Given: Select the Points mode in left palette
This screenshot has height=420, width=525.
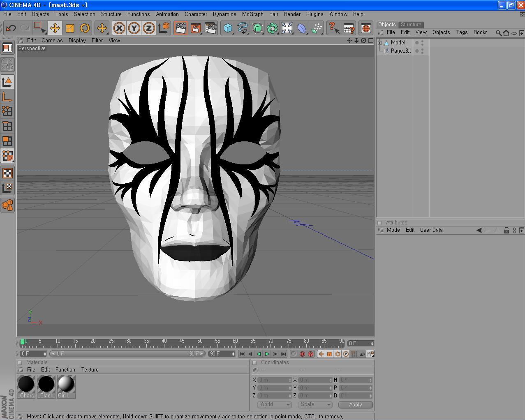Looking at the screenshot, I should pos(7,111).
